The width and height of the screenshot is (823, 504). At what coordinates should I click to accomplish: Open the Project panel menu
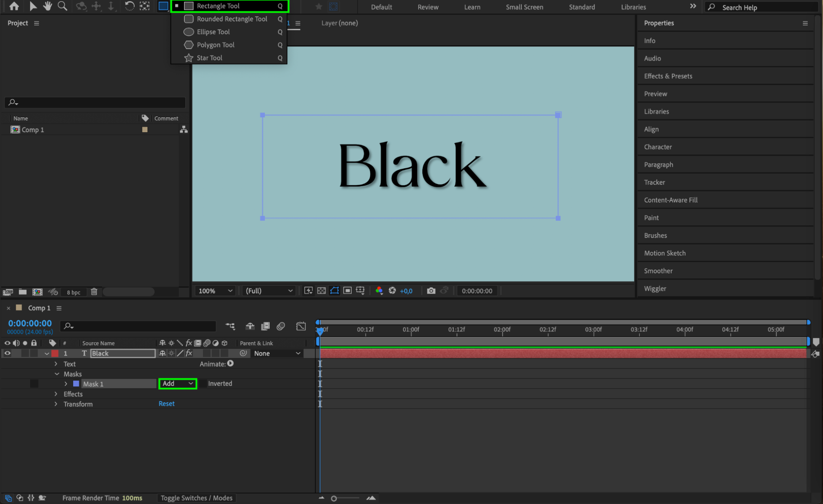[x=37, y=23]
